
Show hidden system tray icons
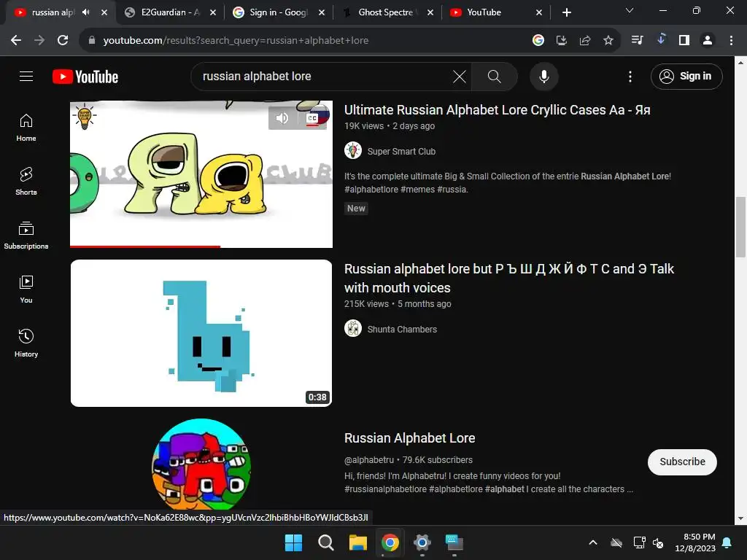pyautogui.click(x=593, y=542)
